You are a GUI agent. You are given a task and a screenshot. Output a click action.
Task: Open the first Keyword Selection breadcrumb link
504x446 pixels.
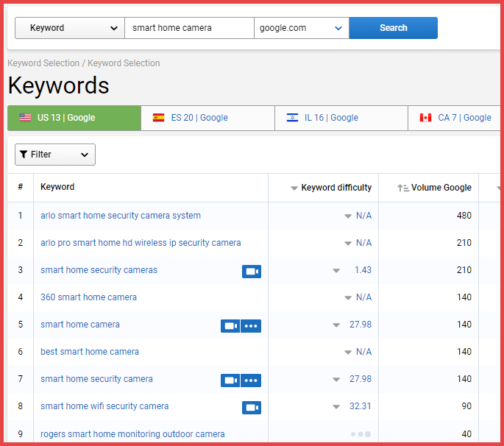pos(43,63)
